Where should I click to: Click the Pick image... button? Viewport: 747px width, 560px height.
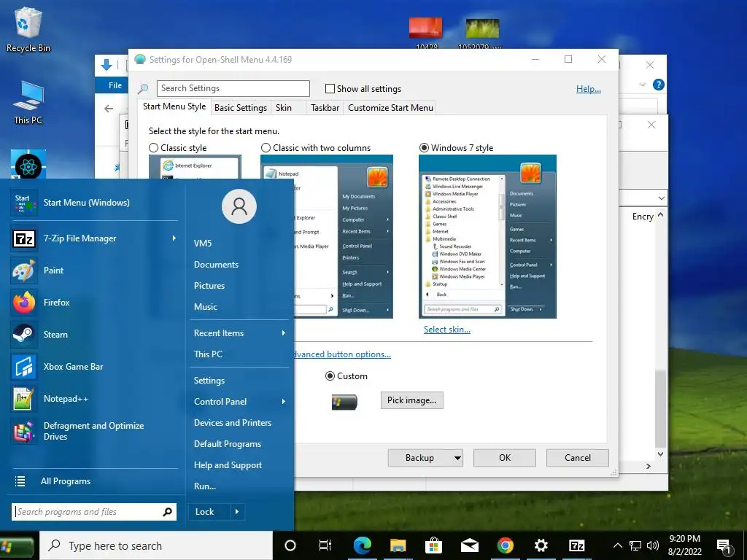pyautogui.click(x=411, y=400)
